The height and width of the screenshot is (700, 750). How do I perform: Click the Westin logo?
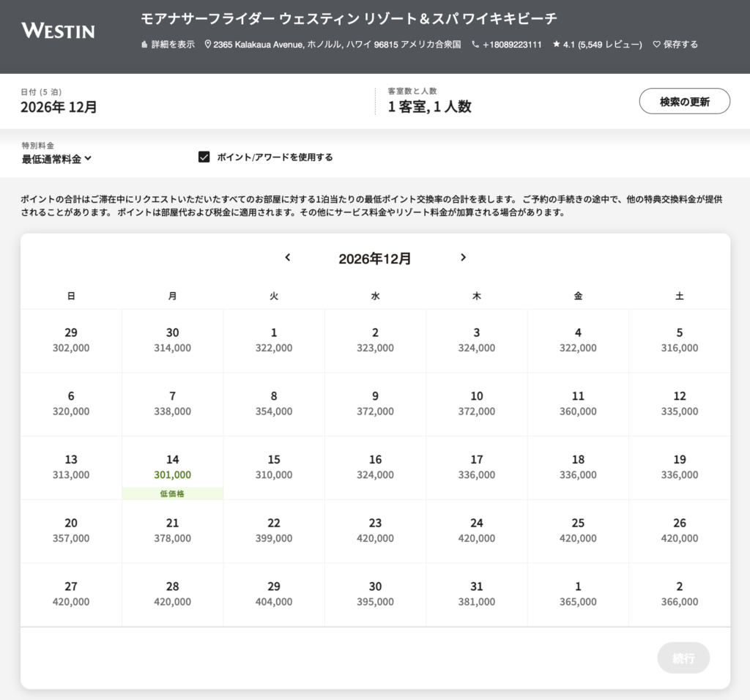click(58, 31)
